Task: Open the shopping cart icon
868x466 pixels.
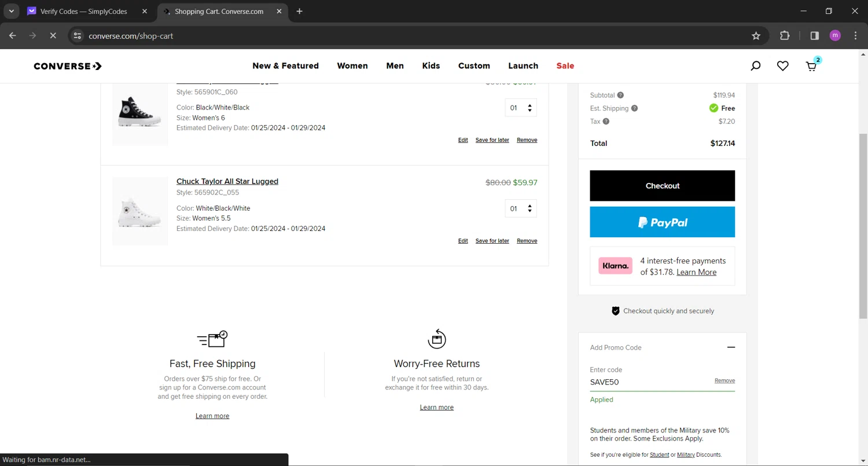Action: tap(812, 65)
